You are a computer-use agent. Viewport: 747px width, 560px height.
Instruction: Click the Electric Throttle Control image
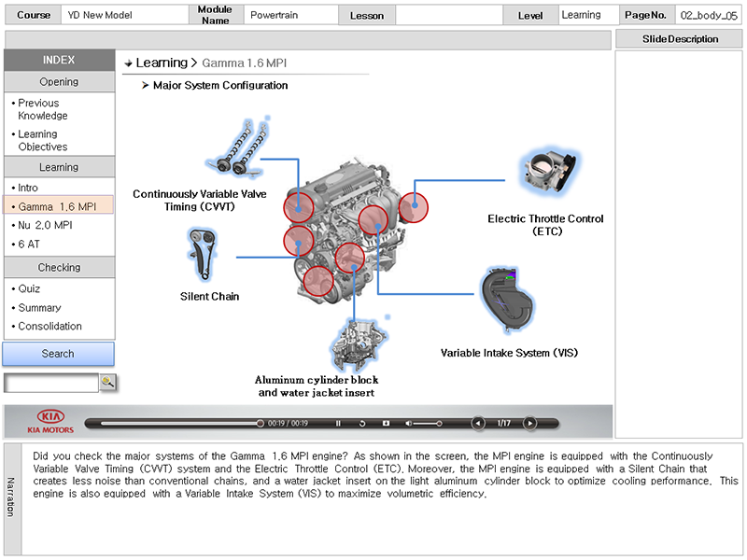point(546,172)
